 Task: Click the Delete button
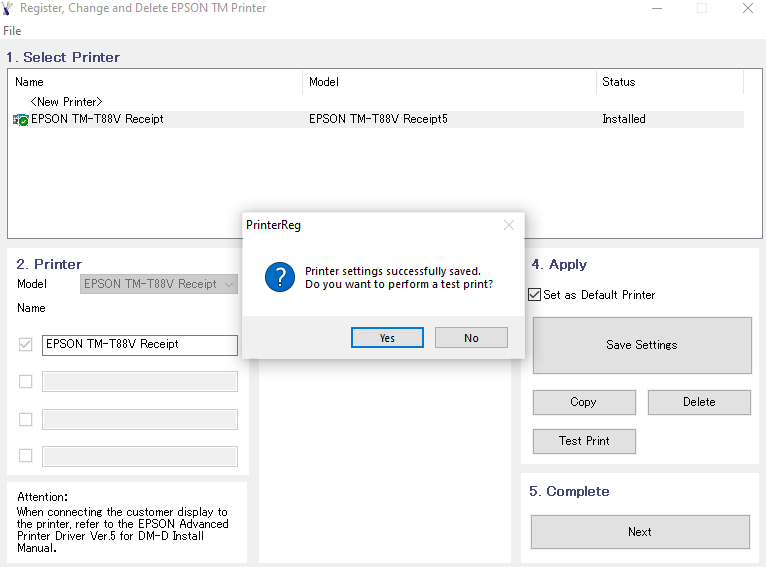pyautogui.click(x=699, y=402)
